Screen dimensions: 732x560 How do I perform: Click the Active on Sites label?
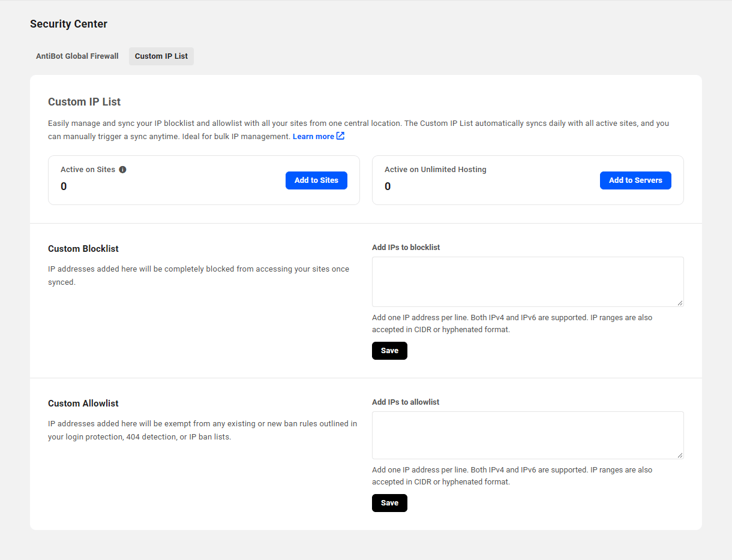tap(88, 170)
